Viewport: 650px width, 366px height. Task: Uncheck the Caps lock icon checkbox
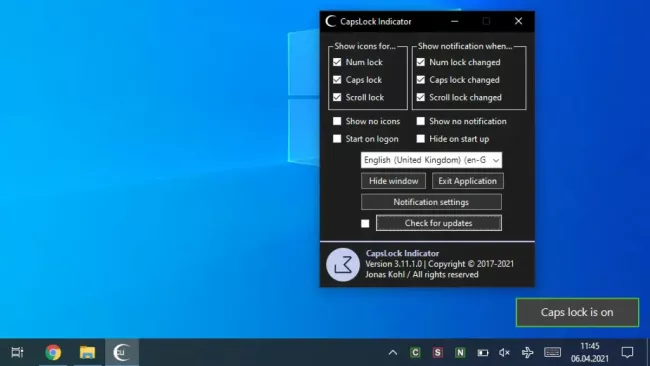click(x=337, y=80)
